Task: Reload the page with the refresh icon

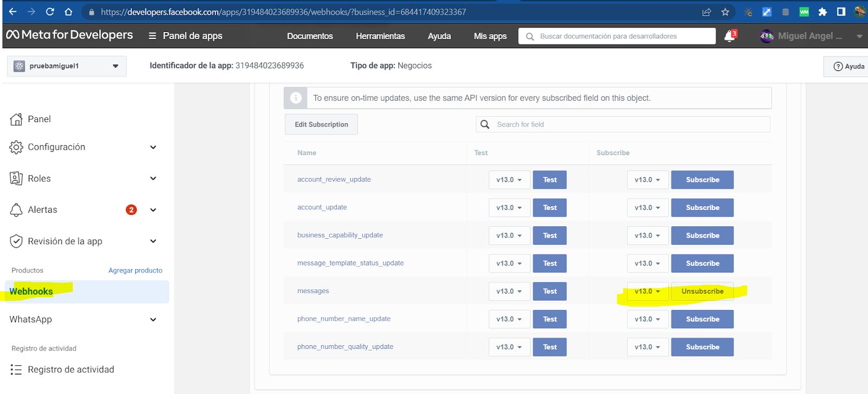Action: point(50,11)
